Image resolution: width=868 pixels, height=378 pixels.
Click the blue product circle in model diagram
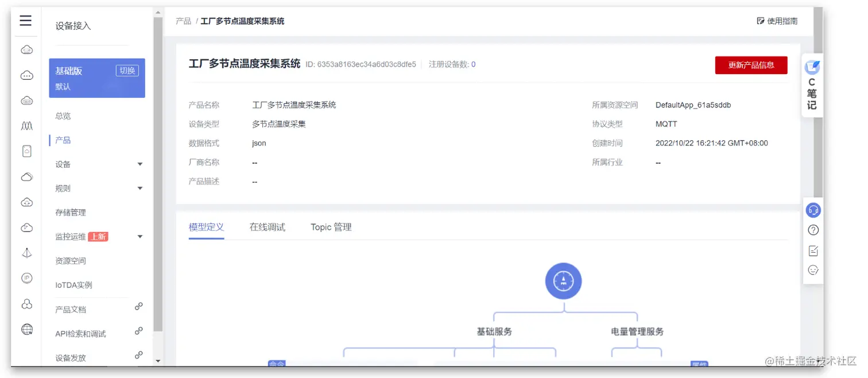tap(563, 281)
